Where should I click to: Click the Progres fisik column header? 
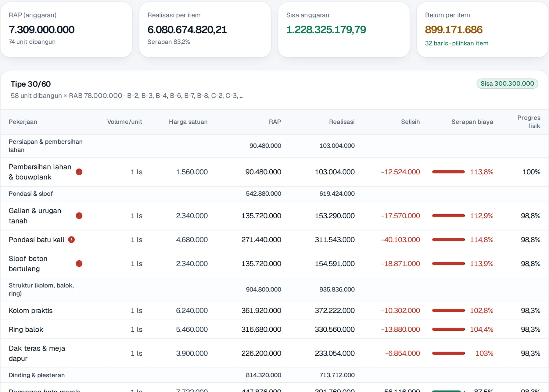(x=529, y=122)
